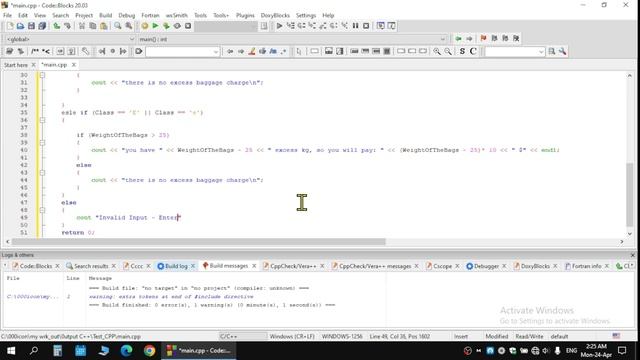Switch to Start here tab
The width and height of the screenshot is (640, 360).
point(16,65)
